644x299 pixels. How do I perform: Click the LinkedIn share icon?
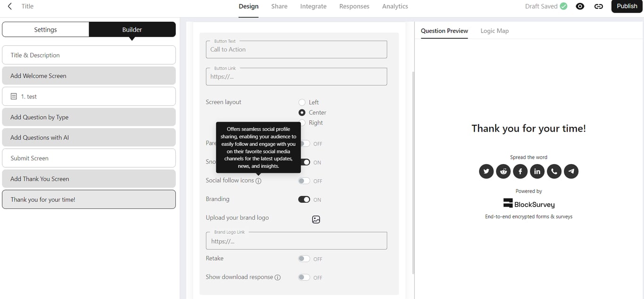click(537, 171)
